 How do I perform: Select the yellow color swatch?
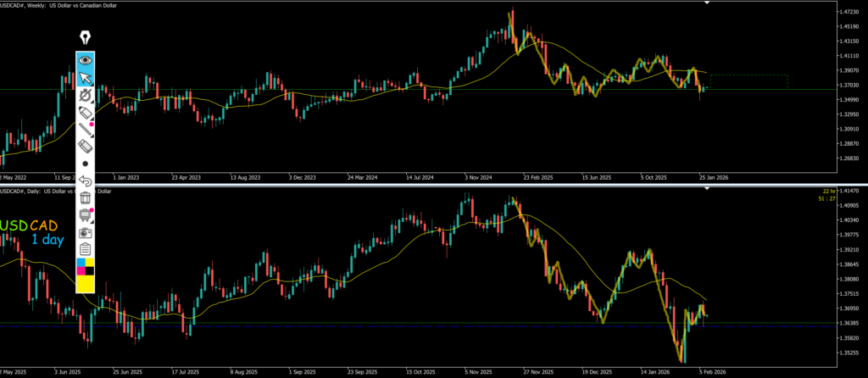point(86,285)
